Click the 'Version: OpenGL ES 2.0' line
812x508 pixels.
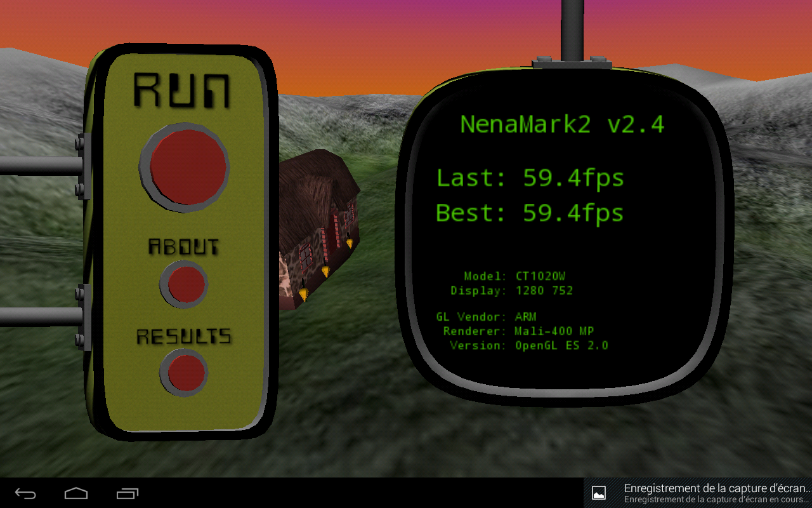[x=529, y=346]
